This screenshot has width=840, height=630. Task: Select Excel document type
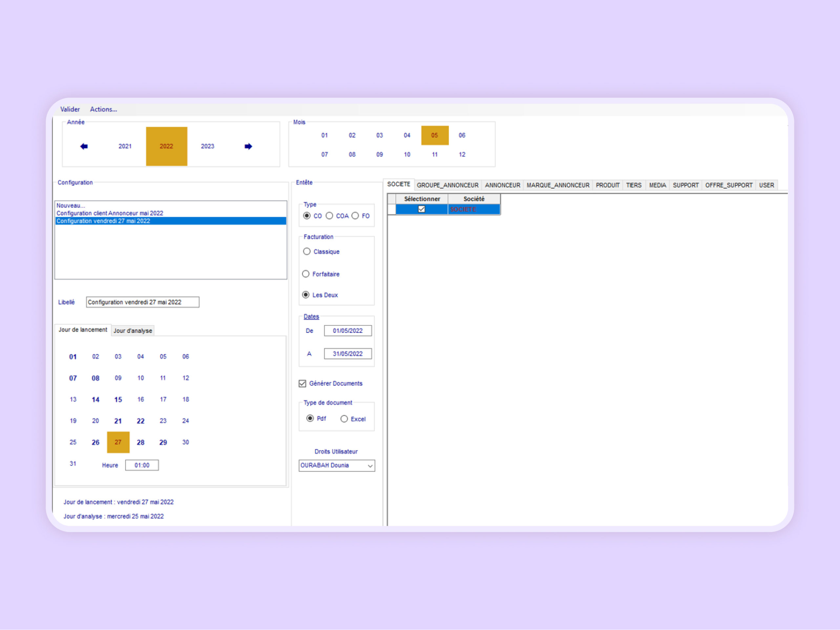click(344, 419)
